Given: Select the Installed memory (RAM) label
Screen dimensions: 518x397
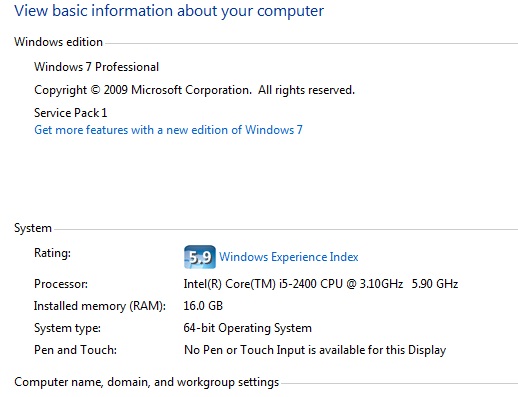Looking at the screenshot, I should click(x=100, y=306).
